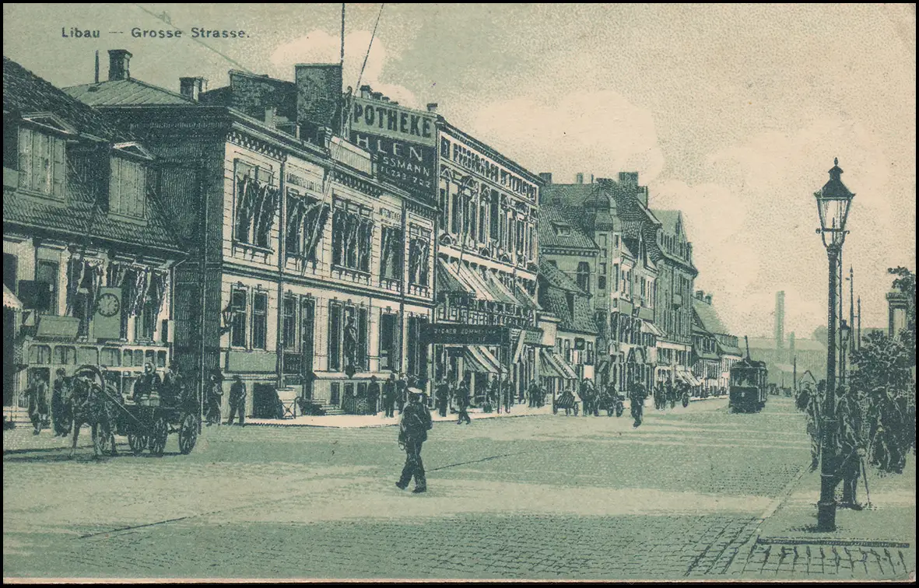Click the chimney on the leftmost rooftop
Screen dimensions: 919x588
[x=119, y=65]
